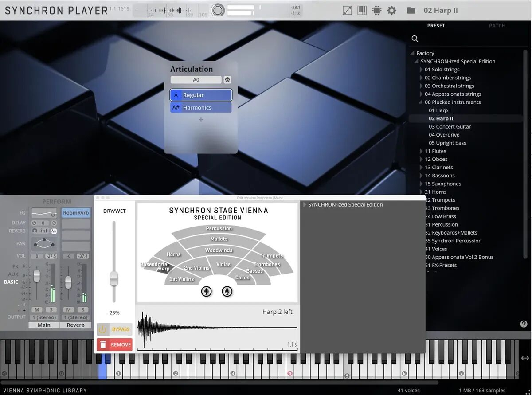The image size is (532, 395).
Task: Click the left microphone on the stage map
Action: (x=206, y=291)
